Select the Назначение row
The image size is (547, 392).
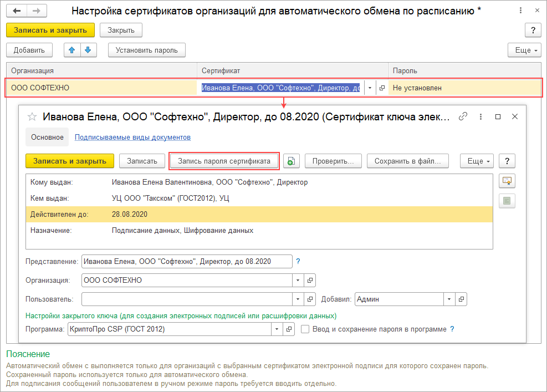click(x=259, y=231)
